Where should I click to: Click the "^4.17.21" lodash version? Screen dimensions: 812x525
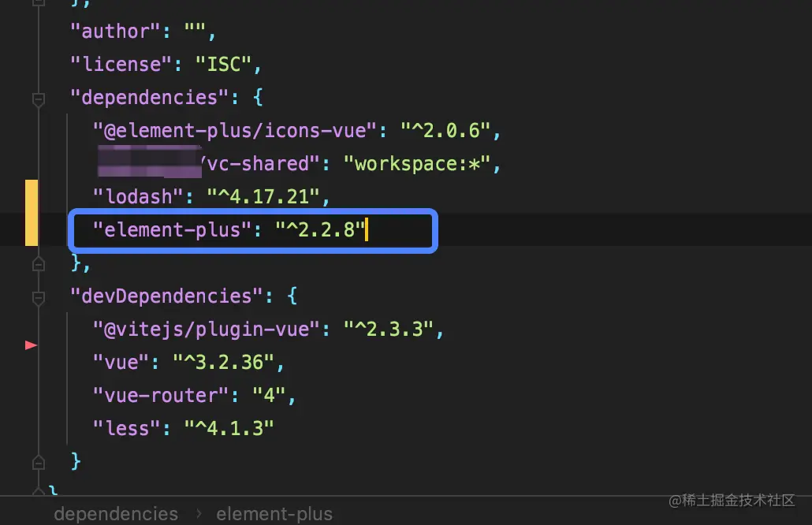click(x=263, y=197)
